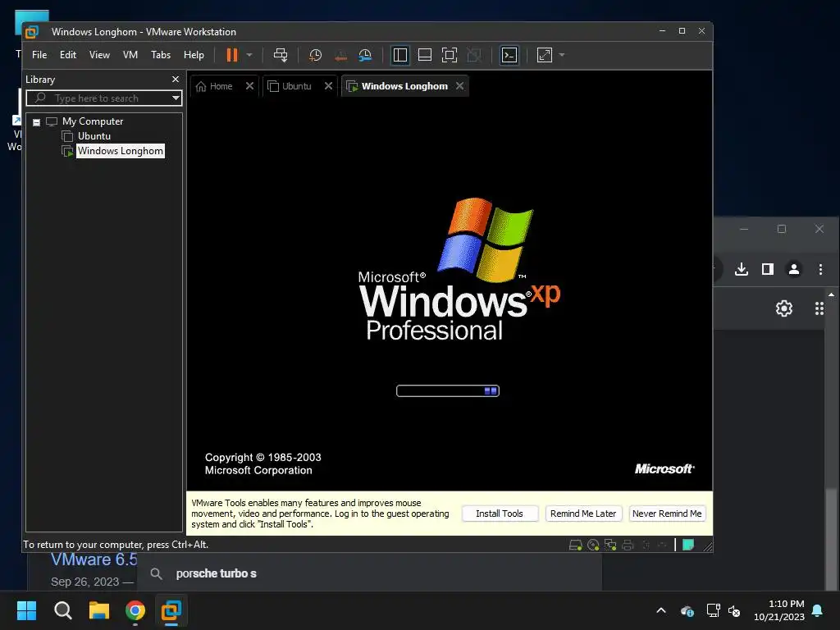Image resolution: width=840 pixels, height=630 pixels.
Task: Open the Windows Start button
Action: click(26, 610)
